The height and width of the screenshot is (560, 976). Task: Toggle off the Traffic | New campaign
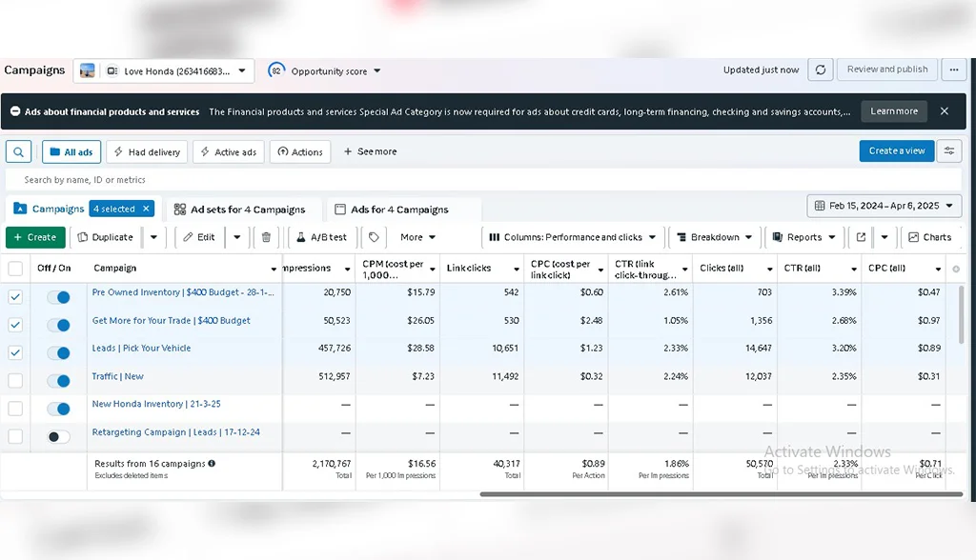pos(59,381)
